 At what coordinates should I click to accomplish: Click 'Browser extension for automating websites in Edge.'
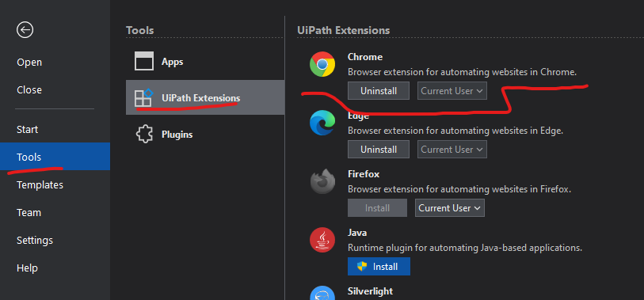point(455,131)
